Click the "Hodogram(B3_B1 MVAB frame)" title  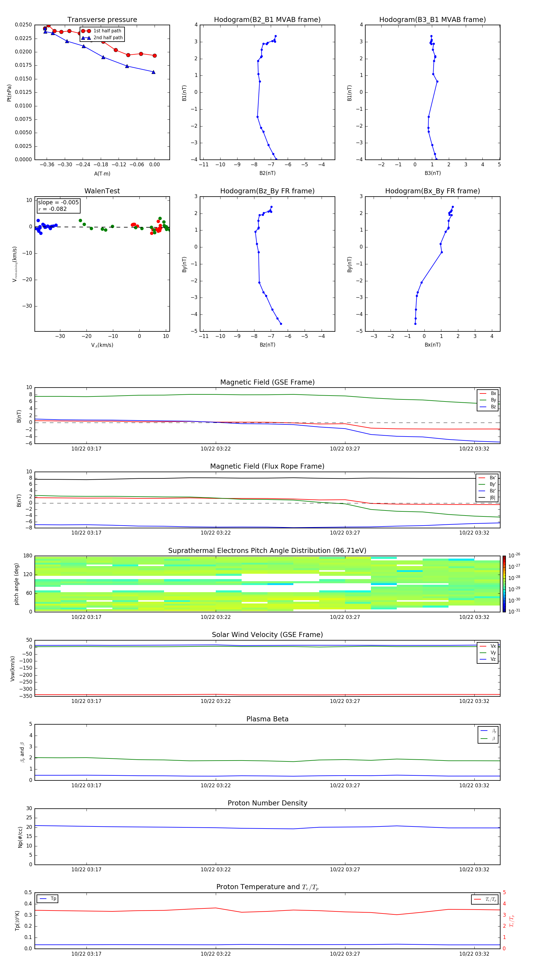(432, 20)
